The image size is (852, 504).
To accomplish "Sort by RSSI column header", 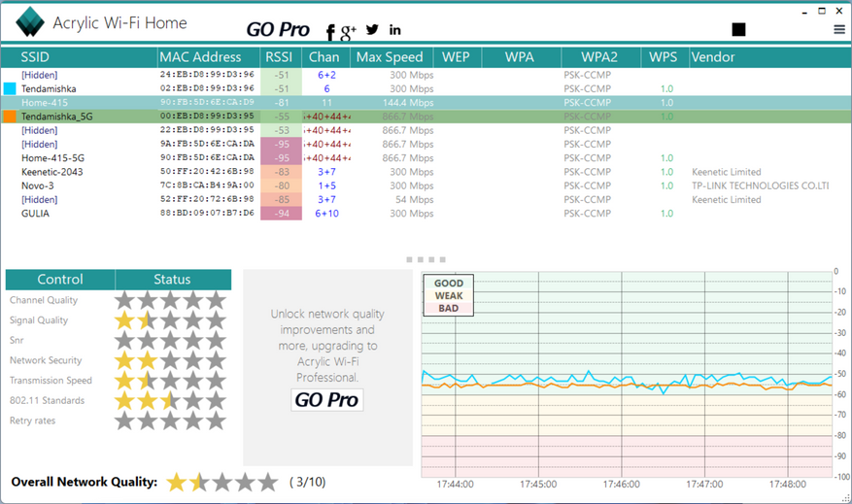I will [281, 57].
